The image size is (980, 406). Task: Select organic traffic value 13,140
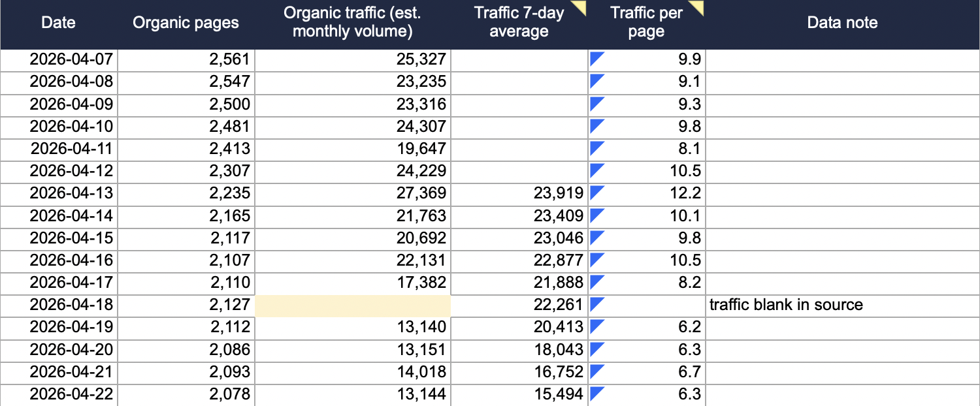pyautogui.click(x=353, y=327)
